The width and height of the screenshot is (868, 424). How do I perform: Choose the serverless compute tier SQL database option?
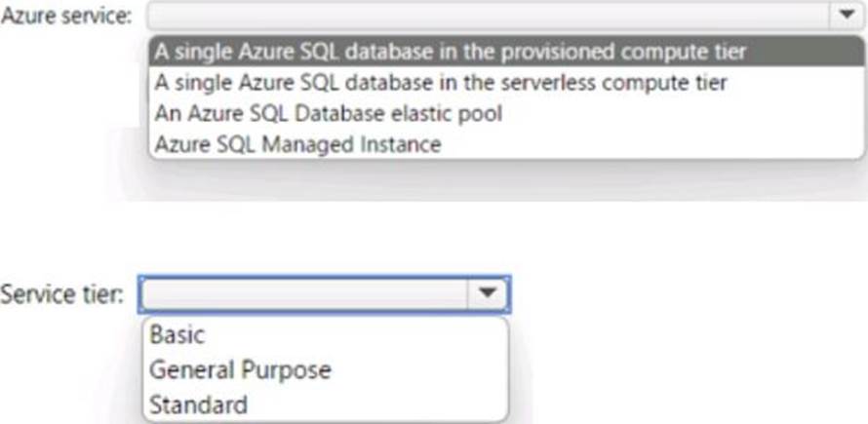pyautogui.click(x=506, y=83)
